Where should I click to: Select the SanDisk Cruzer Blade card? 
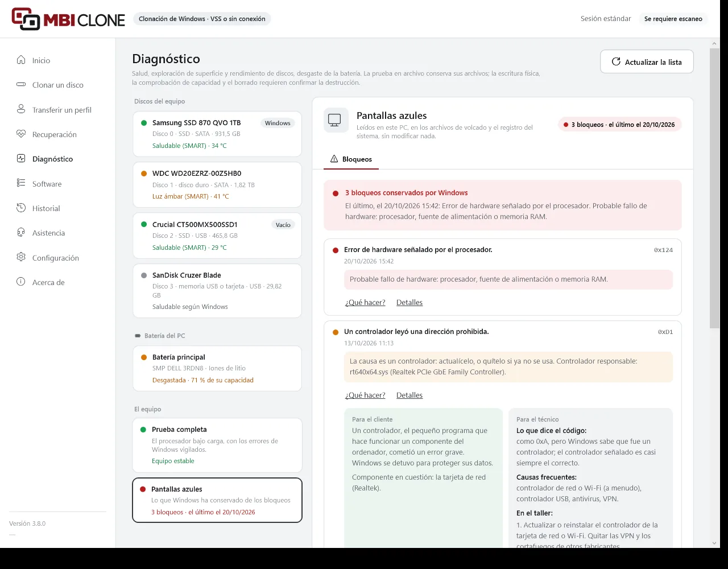coord(217,291)
